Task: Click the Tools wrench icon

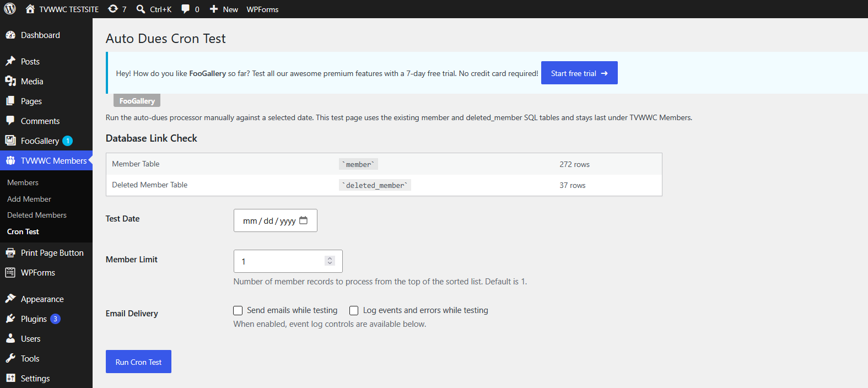Action: 10,358
